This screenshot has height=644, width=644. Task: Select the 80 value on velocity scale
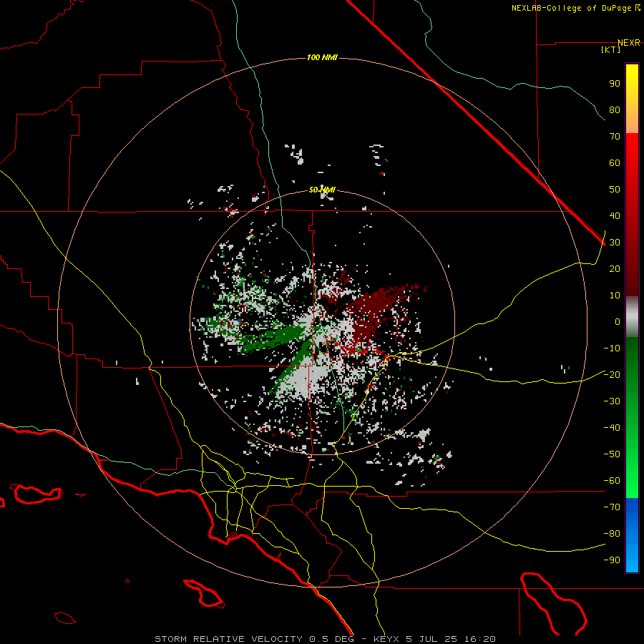point(615,110)
